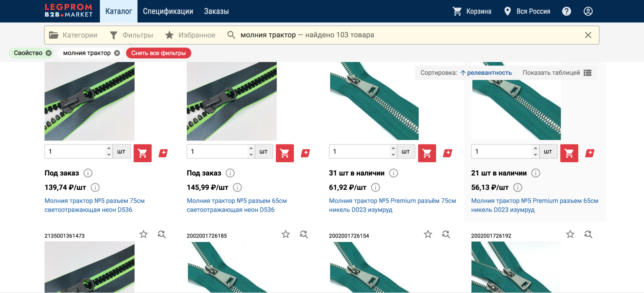Decrease quantity for 56,13 ₽ item
Image resolution: width=644 pixels, height=293 pixels.
click(536, 155)
